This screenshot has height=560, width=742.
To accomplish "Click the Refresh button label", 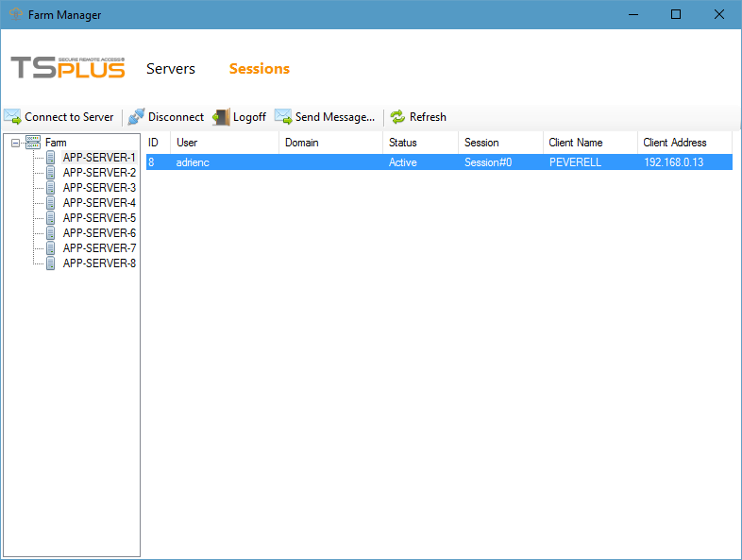I will point(428,117).
